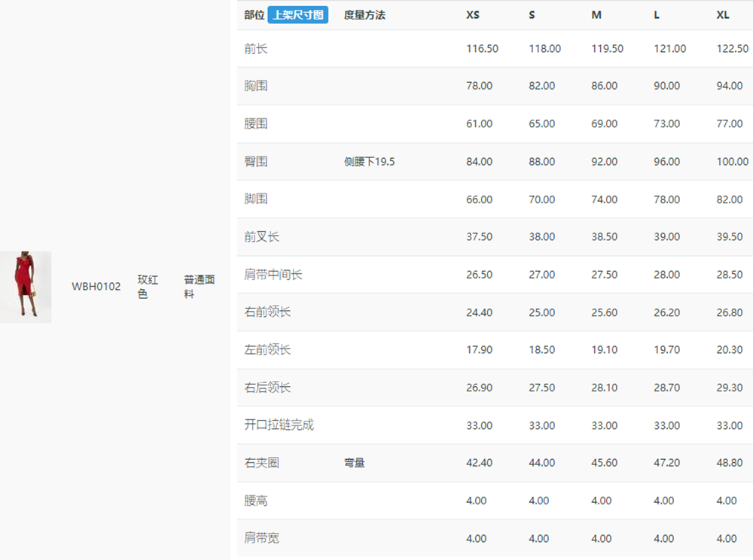The width and height of the screenshot is (753, 560).
Task: Click the 73.00 腰围 L value
Action: [666, 123]
